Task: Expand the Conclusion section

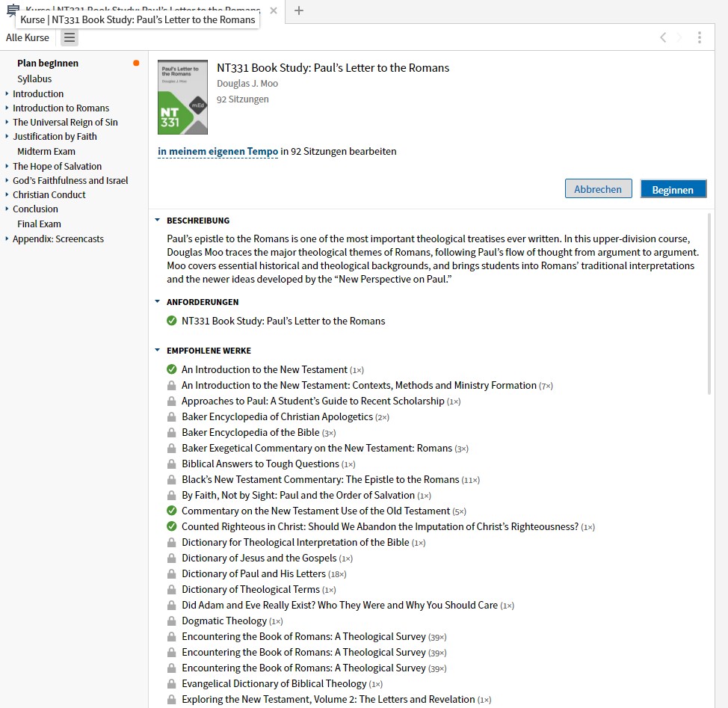Action: (x=7, y=209)
